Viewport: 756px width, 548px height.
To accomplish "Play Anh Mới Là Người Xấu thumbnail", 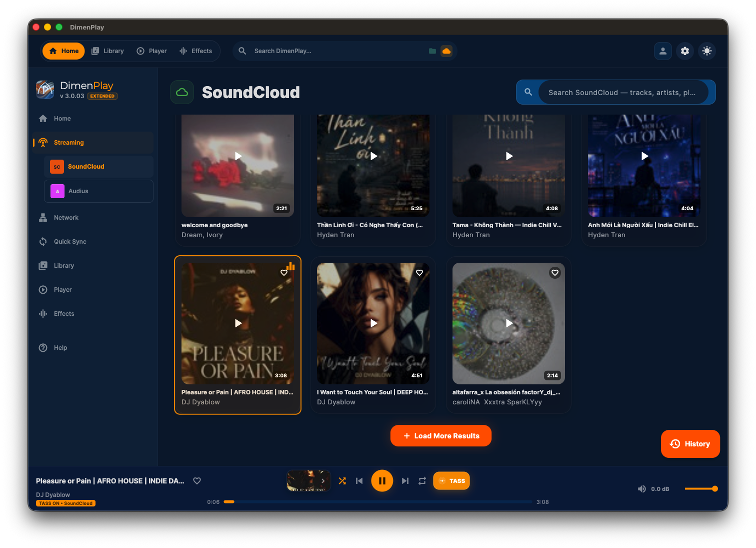I will tap(644, 165).
